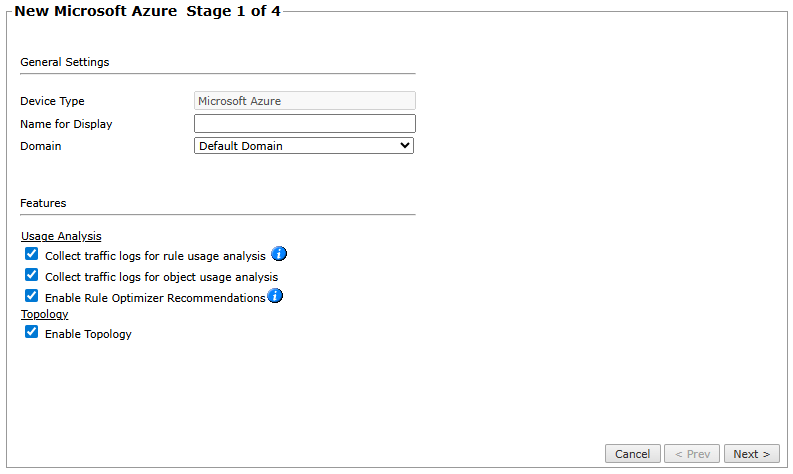Untick the Enable Topology checkbox
Viewport: 793px width, 474px height.
tap(32, 333)
